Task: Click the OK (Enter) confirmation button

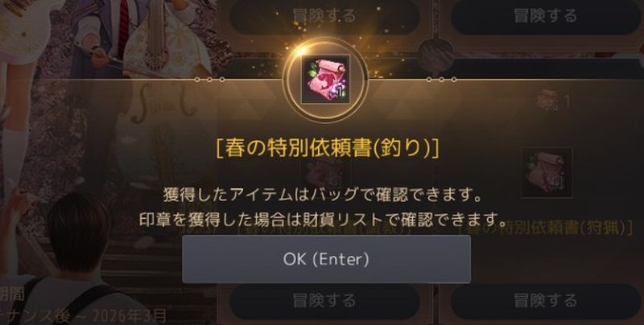Action: (x=327, y=259)
